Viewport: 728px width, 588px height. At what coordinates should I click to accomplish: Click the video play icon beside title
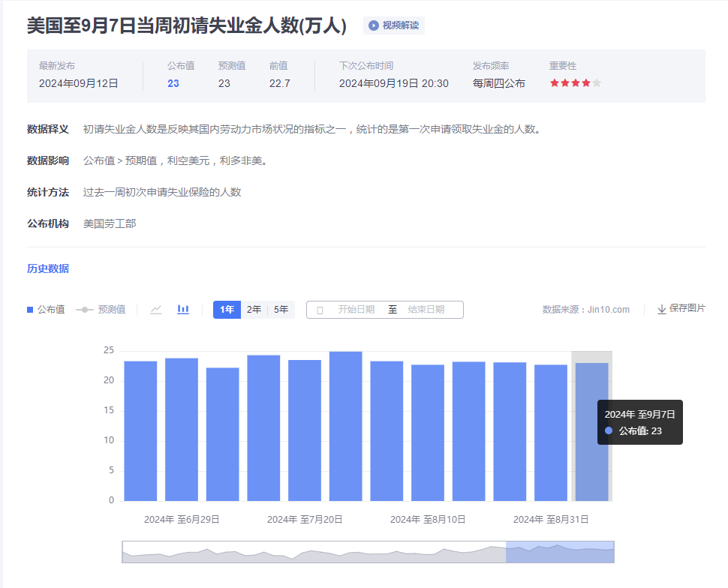click(x=374, y=25)
